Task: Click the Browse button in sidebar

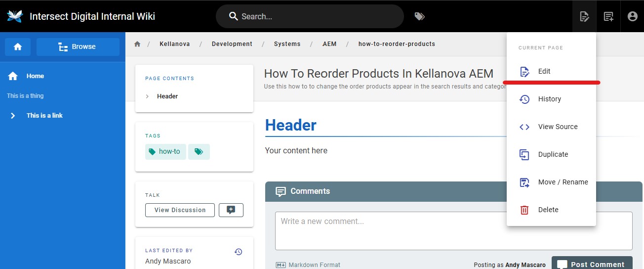Action: point(78,47)
